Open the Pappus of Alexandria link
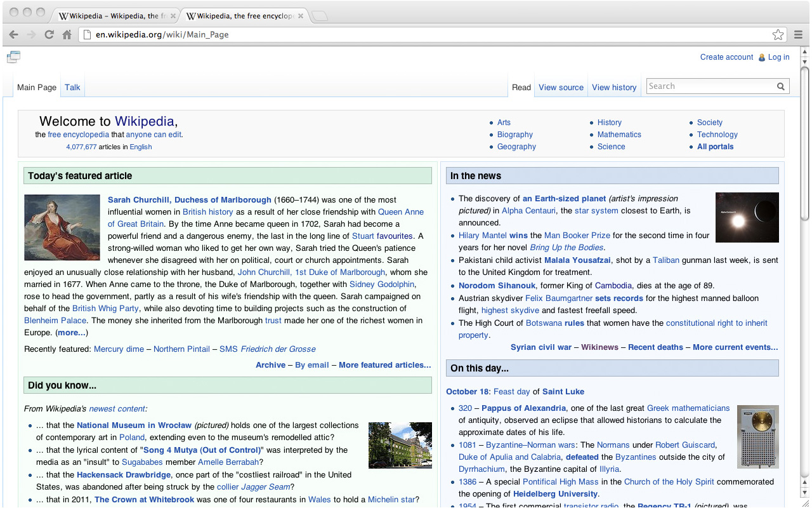Screen dimensions: 812x508 tap(523, 408)
